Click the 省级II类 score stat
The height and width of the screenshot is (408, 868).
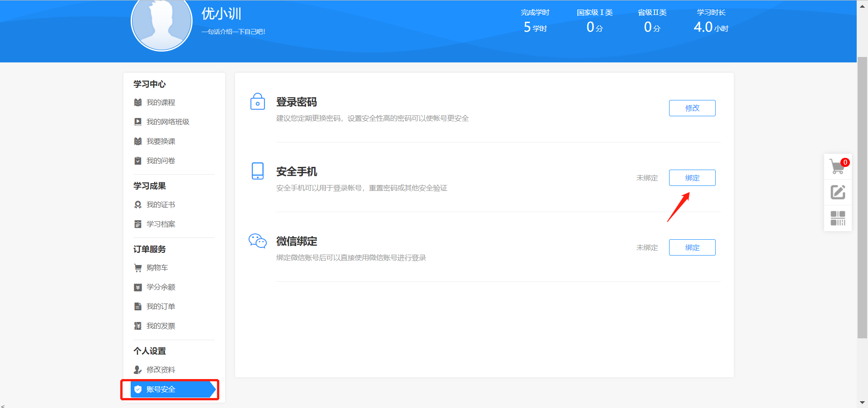pyautogui.click(x=652, y=21)
